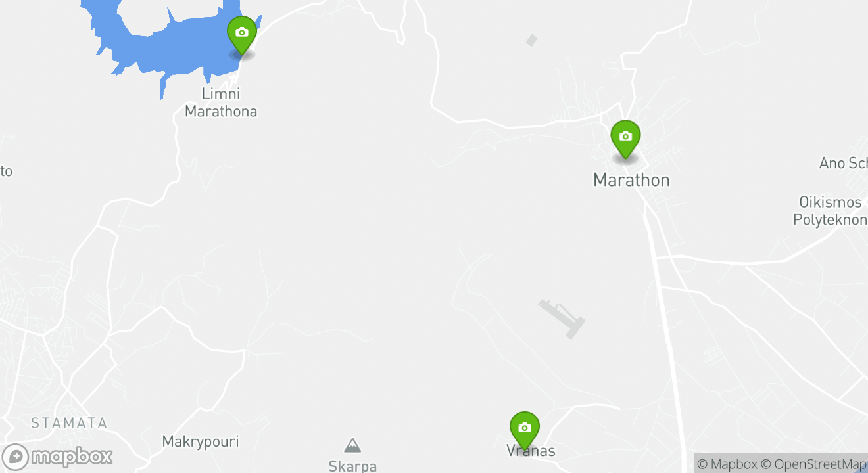The height and width of the screenshot is (473, 868).
Task: Click the STAMATA area label
Action: coord(69,423)
